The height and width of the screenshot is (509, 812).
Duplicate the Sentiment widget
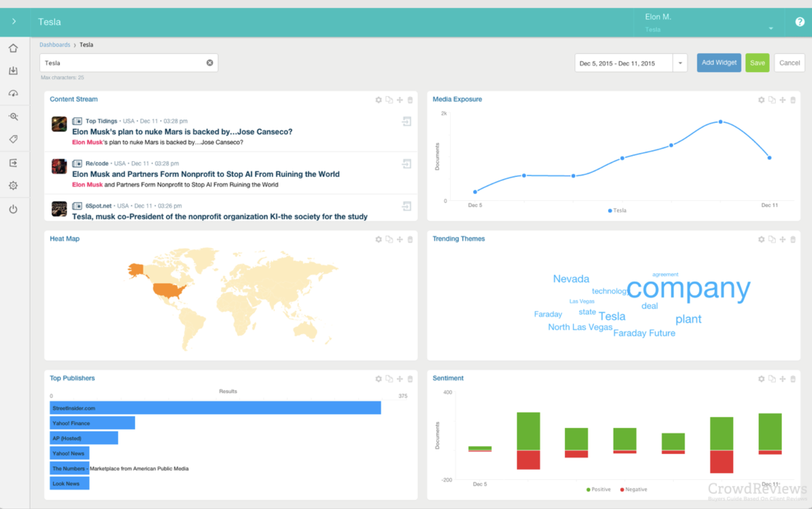(x=772, y=379)
